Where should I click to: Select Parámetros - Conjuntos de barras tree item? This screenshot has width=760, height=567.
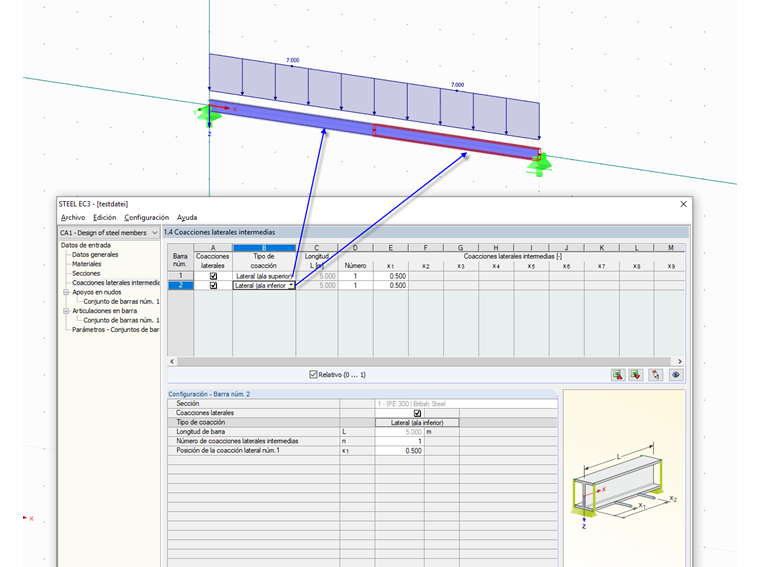tap(115, 330)
